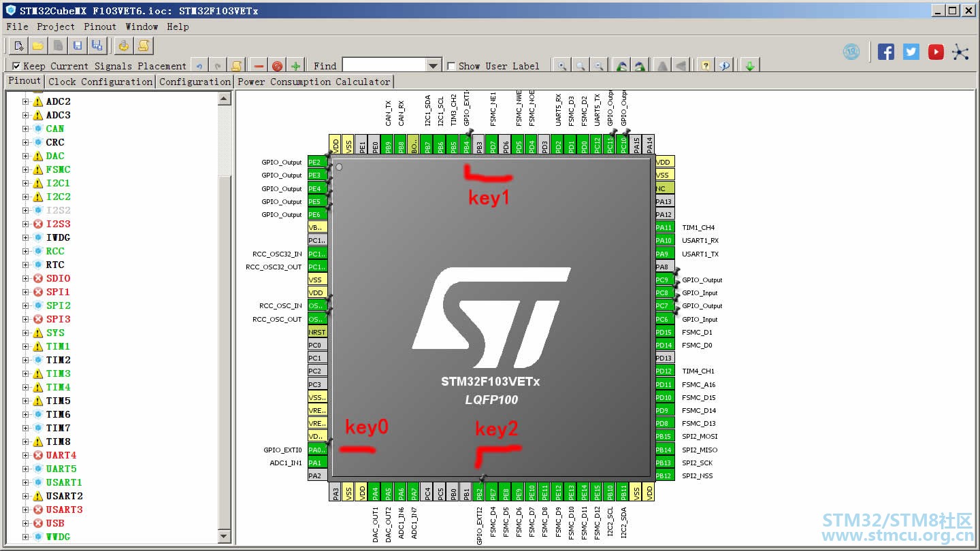Viewport: 980px width, 551px height.
Task: Click the SPI2_MOSI pin label
Action: [x=700, y=437]
